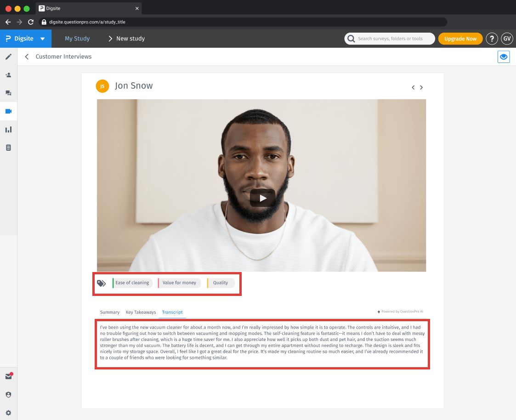Advance to the next respondent with the right chevron
The height and width of the screenshot is (420, 516).
(x=421, y=87)
